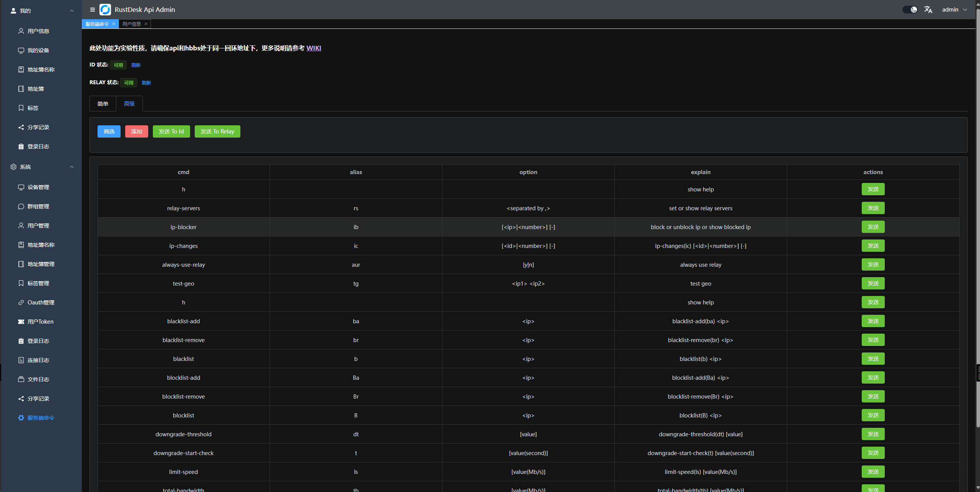The height and width of the screenshot is (492, 980).
Task: Click 刷新 next to RELAY 状态
Action: [146, 83]
